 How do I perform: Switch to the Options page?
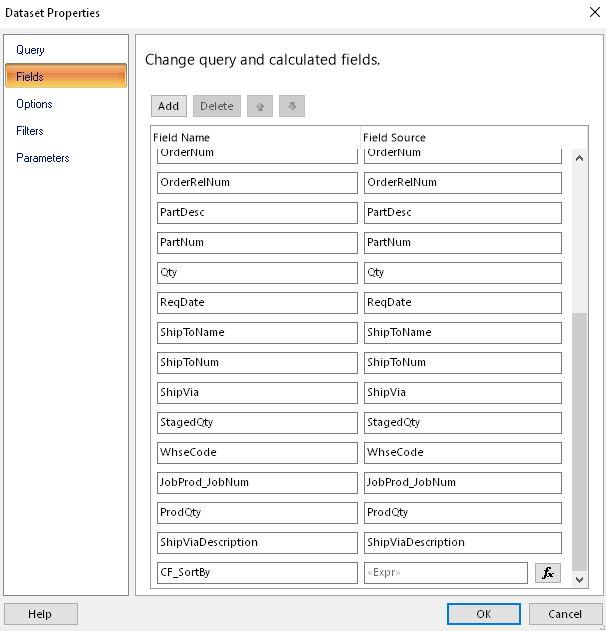(x=34, y=104)
